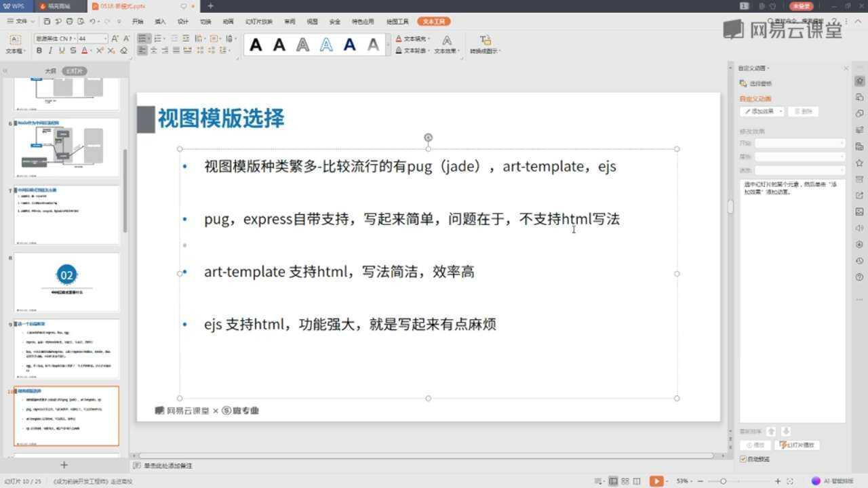Click the speaker icon in right sidebar

point(860,228)
